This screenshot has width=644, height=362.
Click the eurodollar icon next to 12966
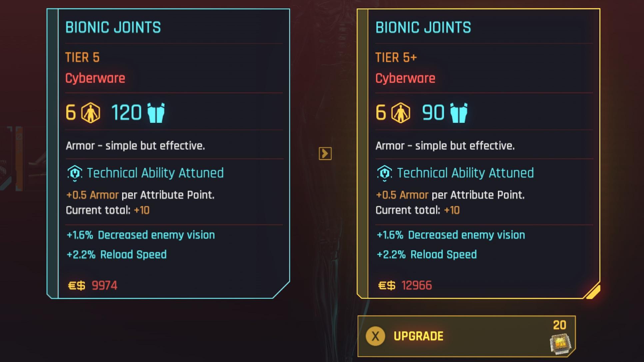(387, 285)
